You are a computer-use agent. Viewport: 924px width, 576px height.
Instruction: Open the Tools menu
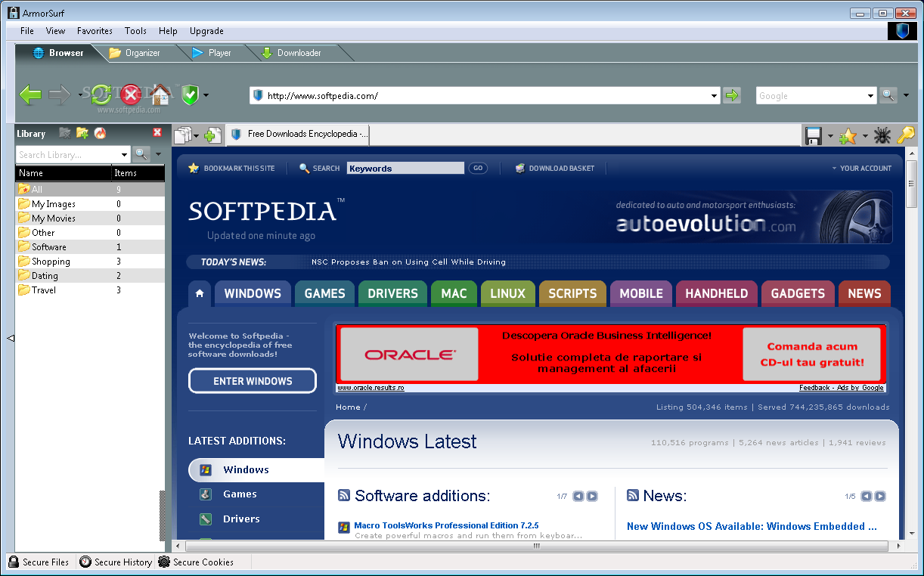[136, 31]
